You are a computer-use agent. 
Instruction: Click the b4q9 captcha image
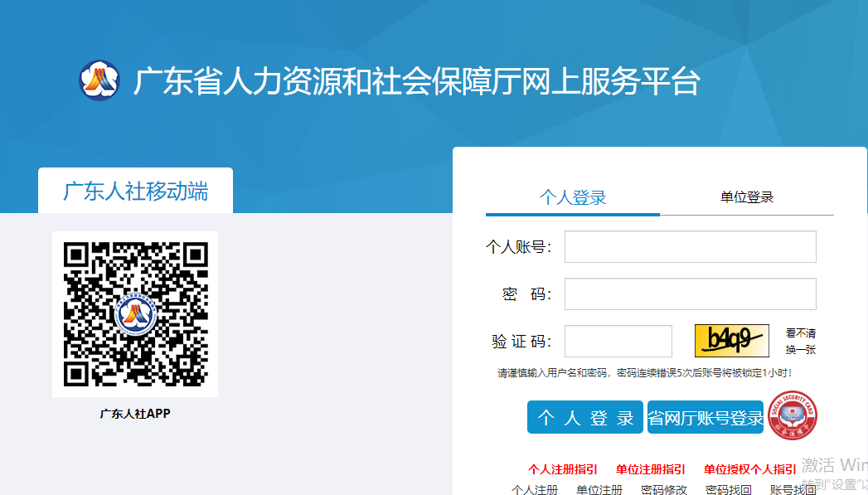pos(732,341)
